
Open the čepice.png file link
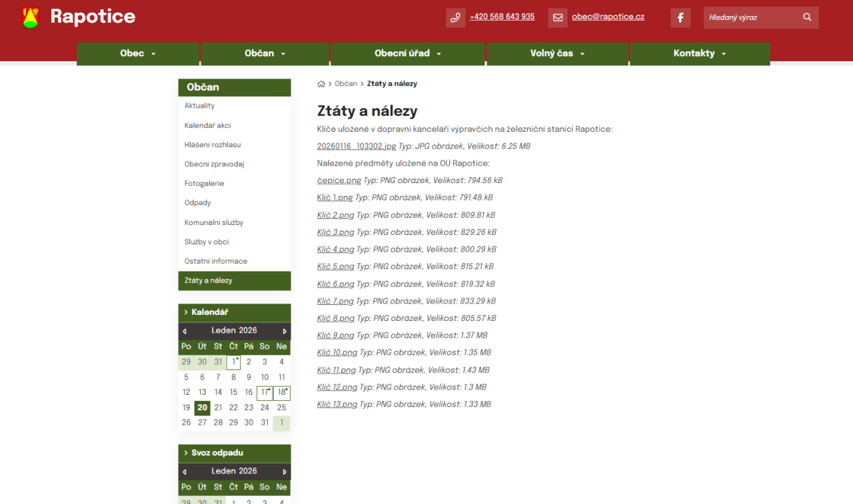point(339,180)
